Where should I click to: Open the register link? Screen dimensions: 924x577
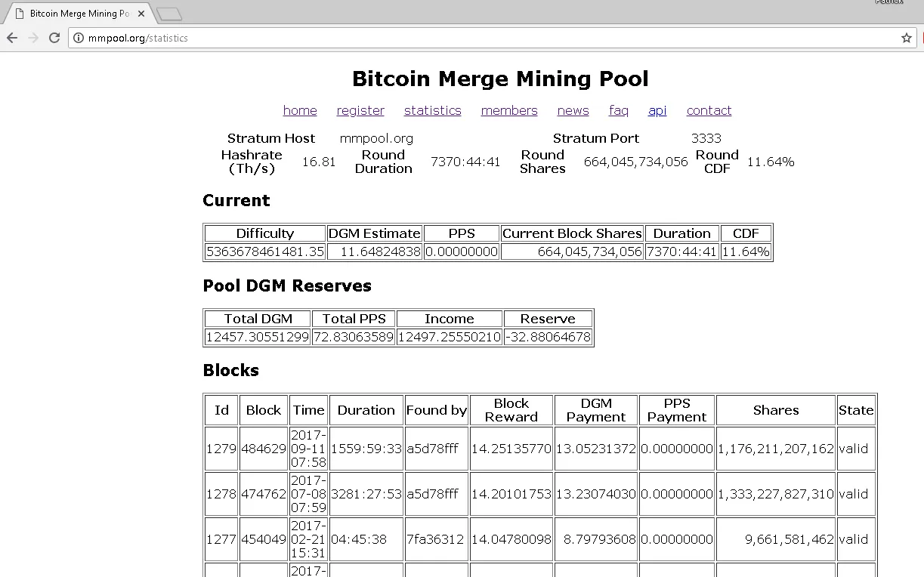point(360,110)
